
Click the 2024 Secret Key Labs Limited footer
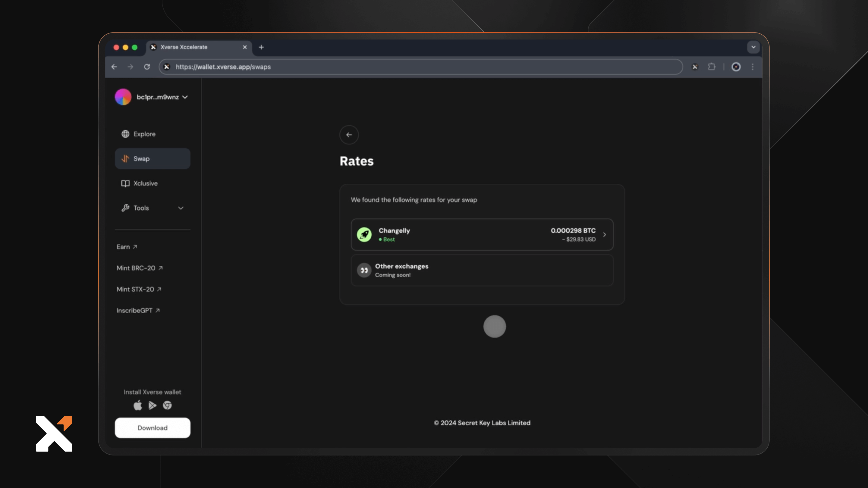[x=482, y=423]
